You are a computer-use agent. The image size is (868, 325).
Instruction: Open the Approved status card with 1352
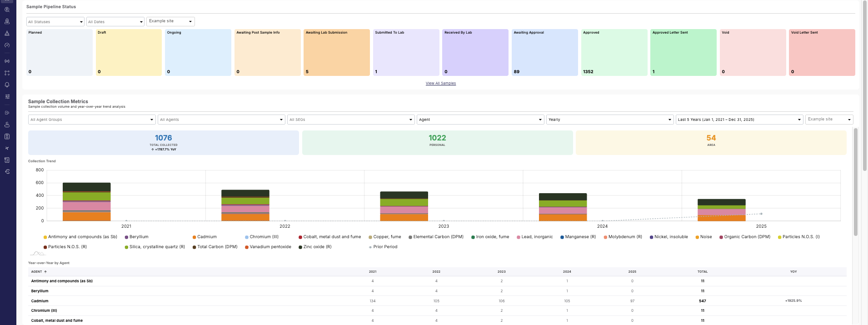614,52
